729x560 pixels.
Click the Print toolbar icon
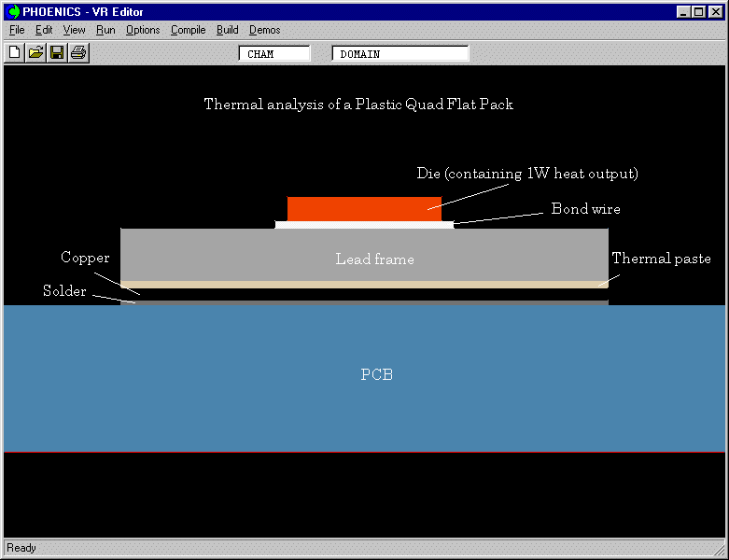click(78, 53)
